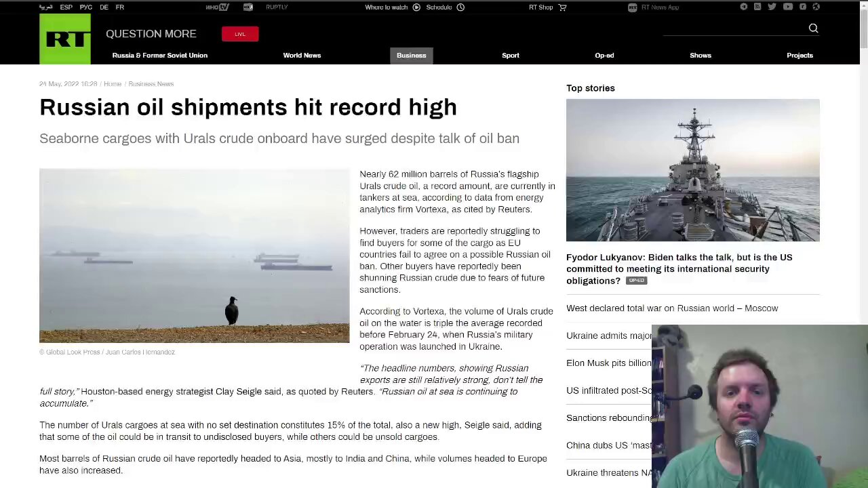The width and height of the screenshot is (868, 488).
Task: Click the Where to watch play icon
Action: click(x=416, y=7)
